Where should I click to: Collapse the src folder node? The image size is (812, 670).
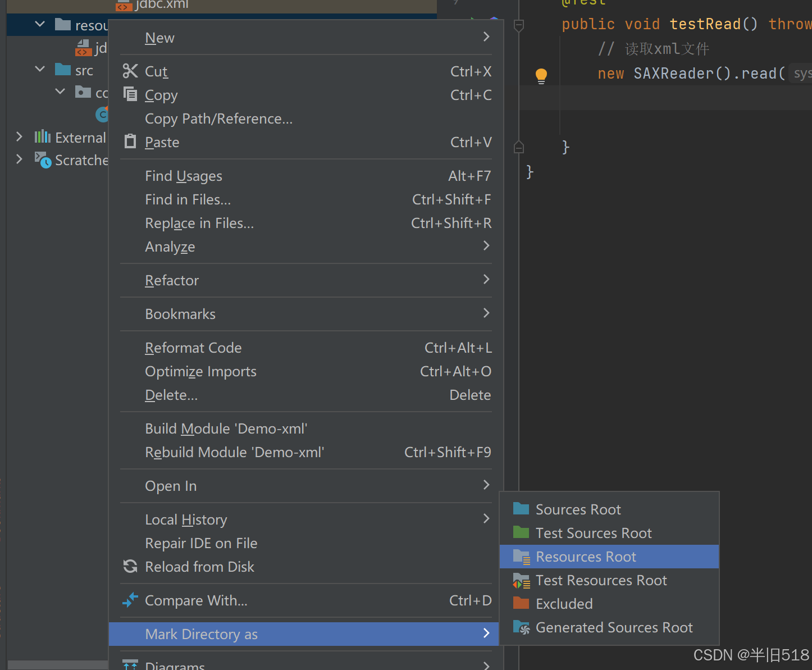pyautogui.click(x=40, y=69)
